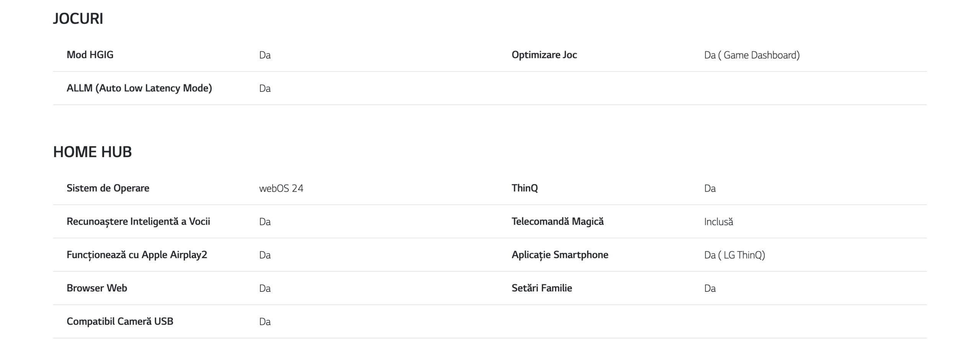
Task: Click the Compatibil Cameră USB label
Action: pos(120,321)
